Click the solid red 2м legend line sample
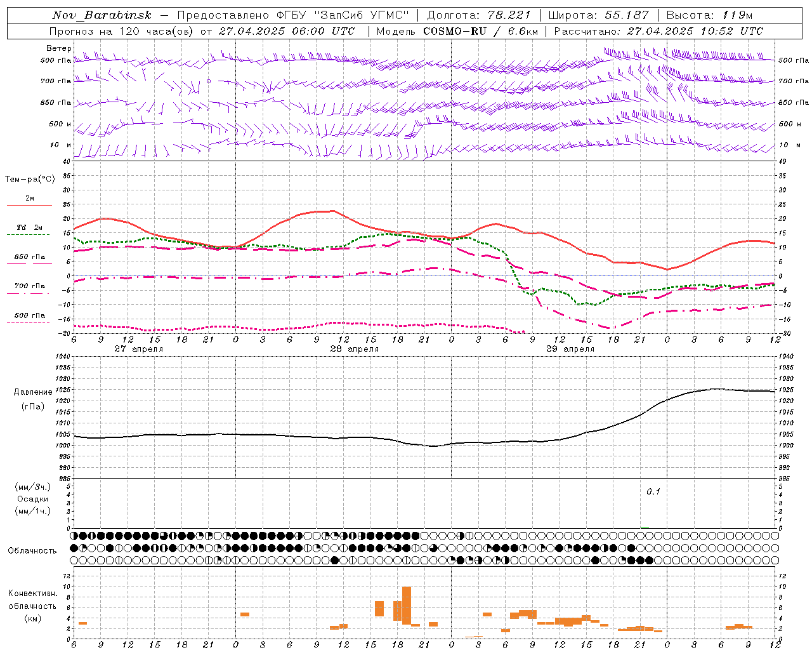 pos(29,205)
